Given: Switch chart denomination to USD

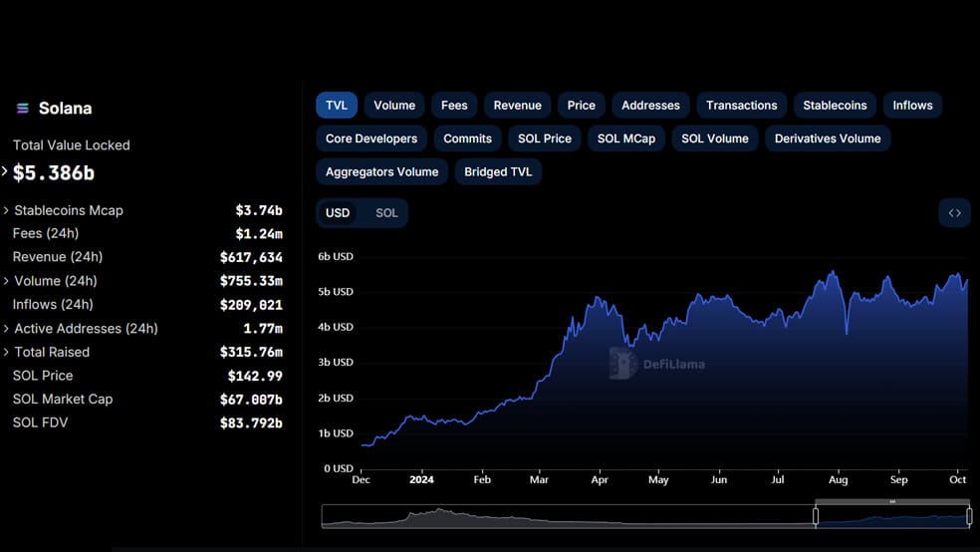Looking at the screenshot, I should 338,213.
